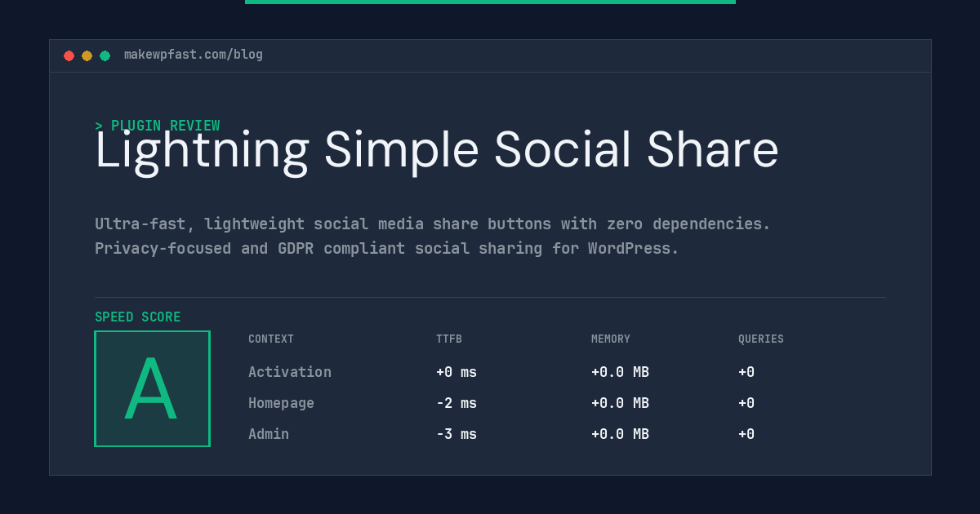This screenshot has width=980, height=514.
Task: Click the yellow window dot
Action: point(87,55)
